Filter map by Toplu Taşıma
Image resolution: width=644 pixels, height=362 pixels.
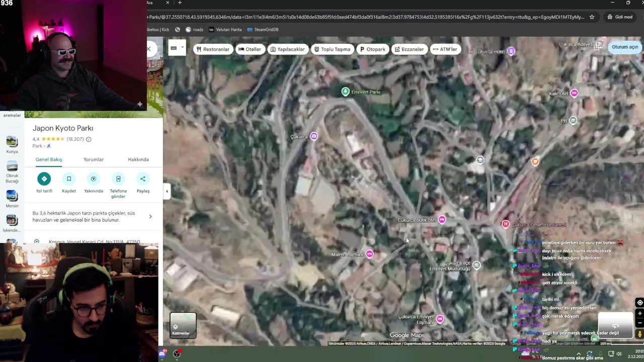(332, 49)
